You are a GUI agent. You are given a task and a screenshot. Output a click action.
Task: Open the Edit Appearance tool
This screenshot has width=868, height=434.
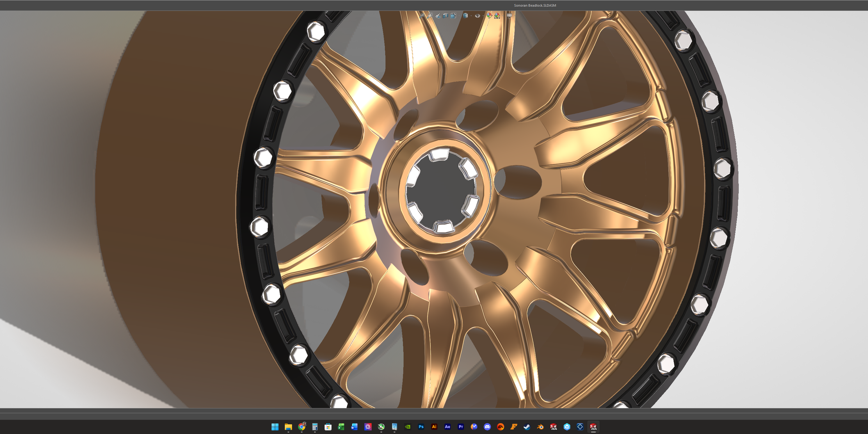coord(489,16)
